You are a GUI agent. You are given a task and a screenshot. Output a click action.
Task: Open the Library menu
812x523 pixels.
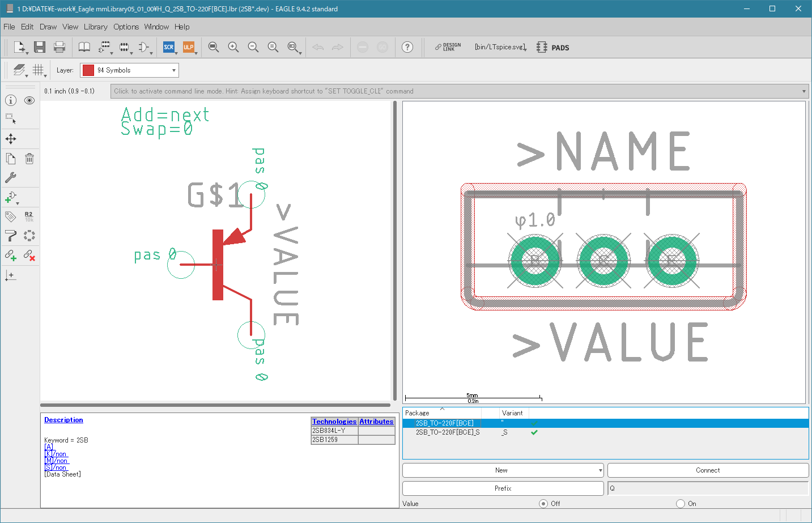[95, 27]
